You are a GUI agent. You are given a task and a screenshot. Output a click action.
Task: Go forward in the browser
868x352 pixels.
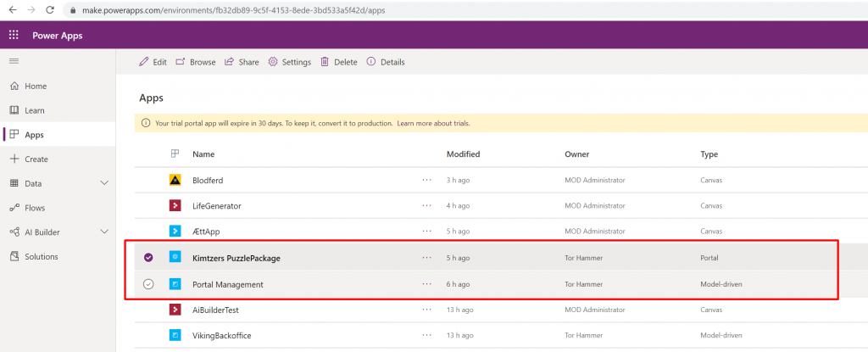coord(31,10)
